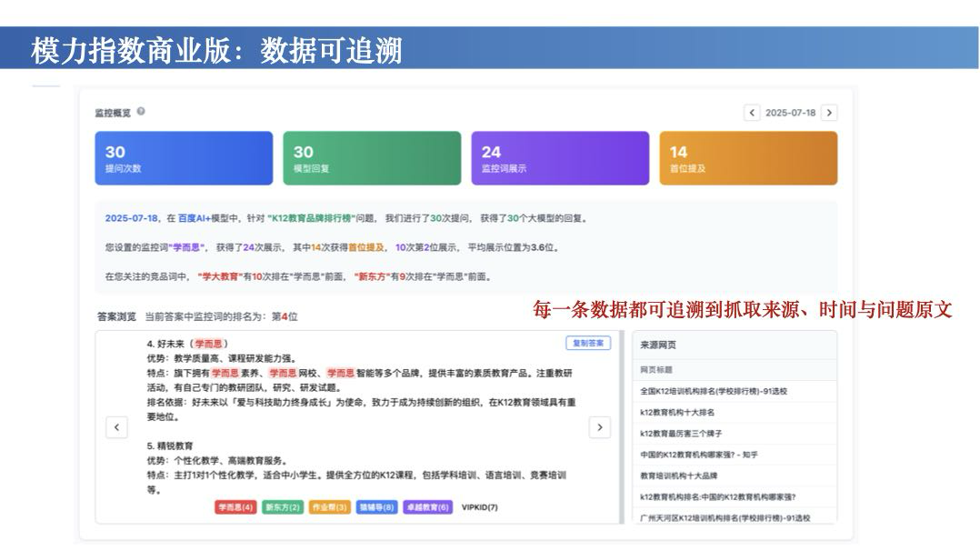Open the purple 监控词展示 24 card
The height and width of the screenshot is (551, 980).
click(x=560, y=158)
